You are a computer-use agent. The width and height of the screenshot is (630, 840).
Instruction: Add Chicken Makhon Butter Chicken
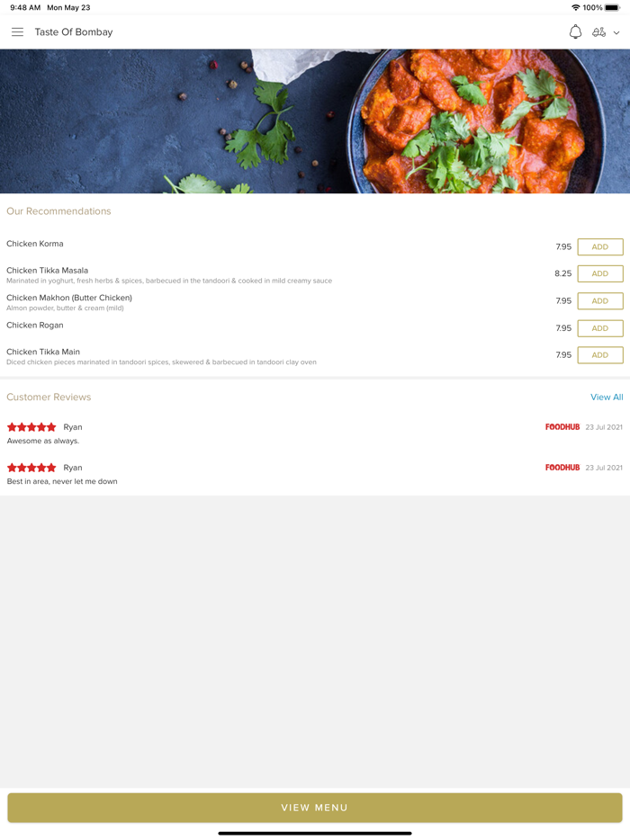(x=600, y=301)
